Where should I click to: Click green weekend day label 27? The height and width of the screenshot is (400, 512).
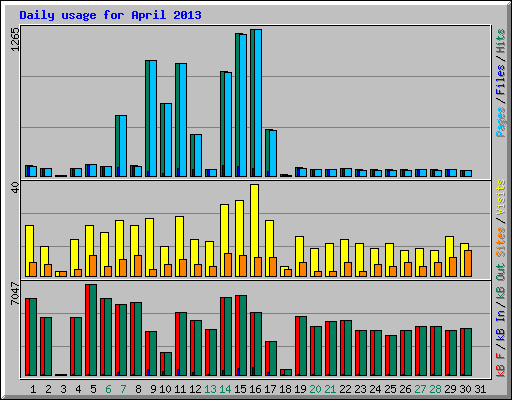point(420,389)
